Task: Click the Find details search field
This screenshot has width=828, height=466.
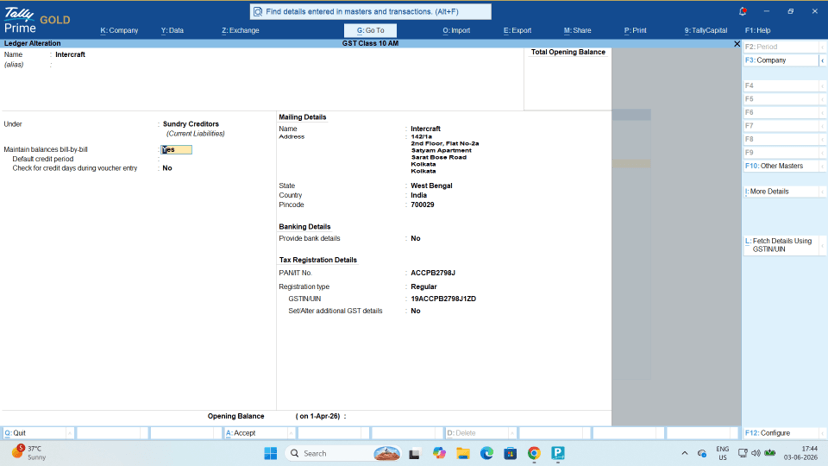Action: tap(370, 12)
